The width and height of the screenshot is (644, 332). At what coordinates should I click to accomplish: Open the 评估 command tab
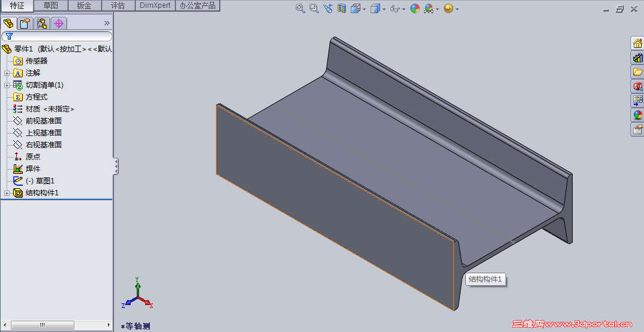click(118, 5)
